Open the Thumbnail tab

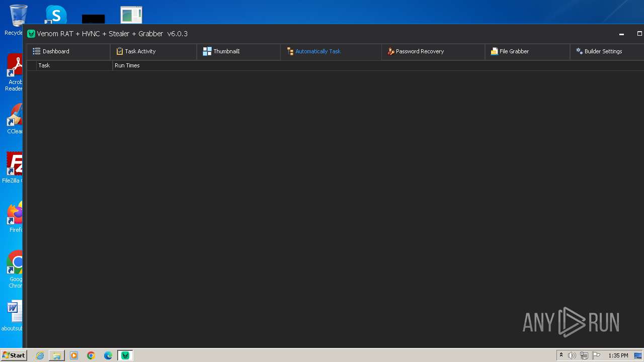[x=238, y=51]
